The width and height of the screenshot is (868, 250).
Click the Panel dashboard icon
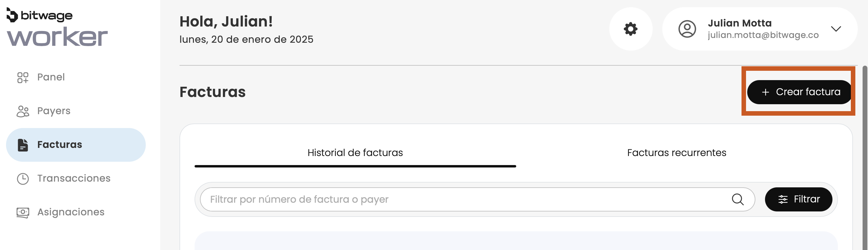[23, 77]
